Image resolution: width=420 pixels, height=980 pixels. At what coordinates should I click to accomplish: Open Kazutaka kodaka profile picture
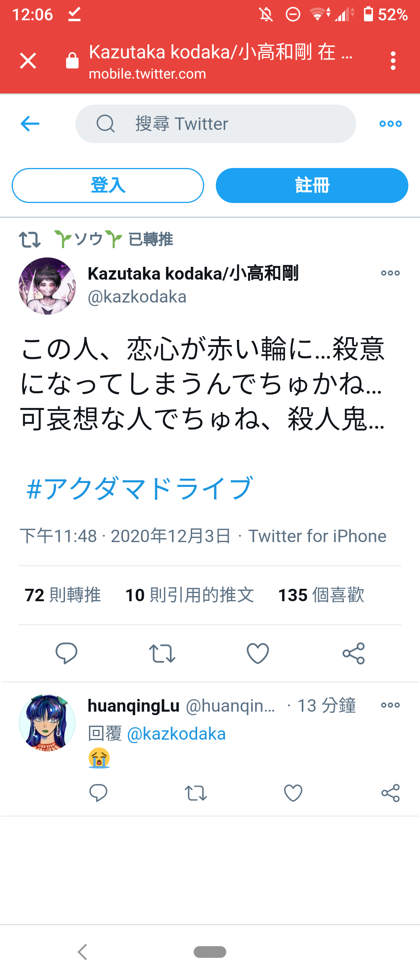point(47,286)
